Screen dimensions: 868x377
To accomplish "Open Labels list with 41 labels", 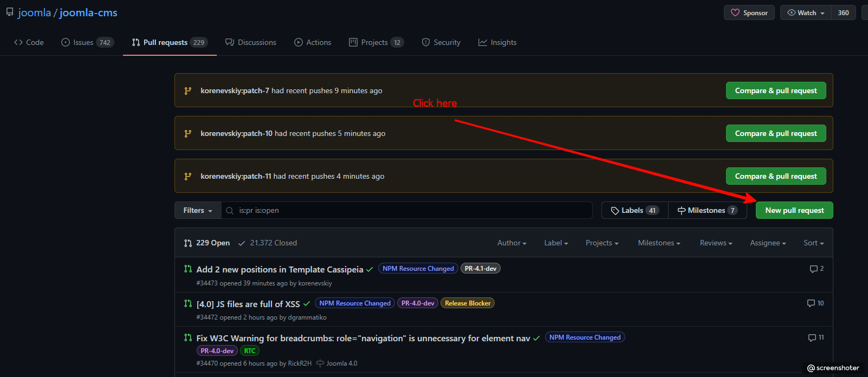I will [x=634, y=210].
